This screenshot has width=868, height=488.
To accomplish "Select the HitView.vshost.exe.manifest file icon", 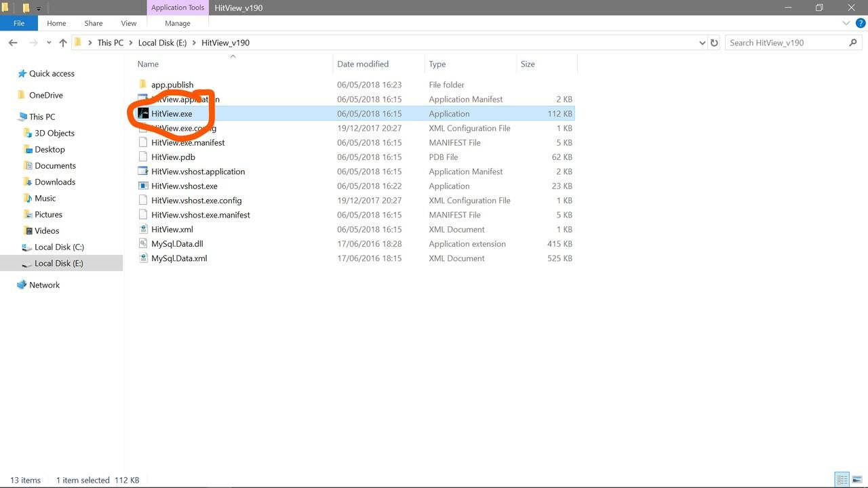I will [142, 215].
